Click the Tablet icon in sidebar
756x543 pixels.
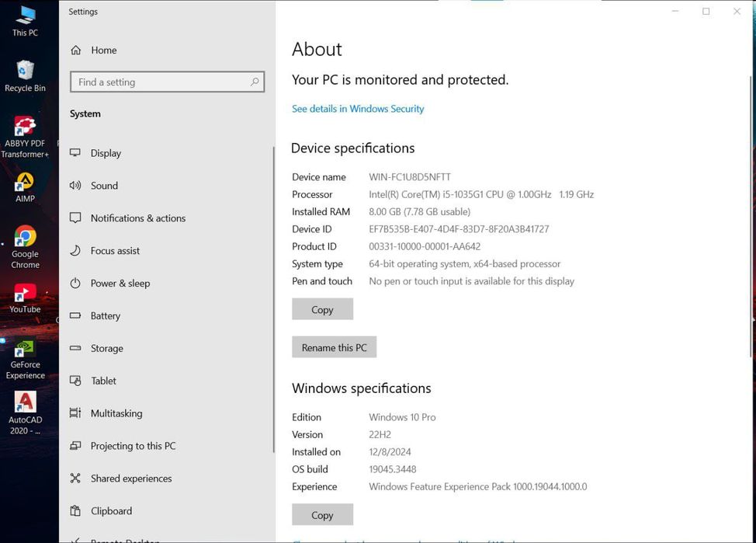75,381
